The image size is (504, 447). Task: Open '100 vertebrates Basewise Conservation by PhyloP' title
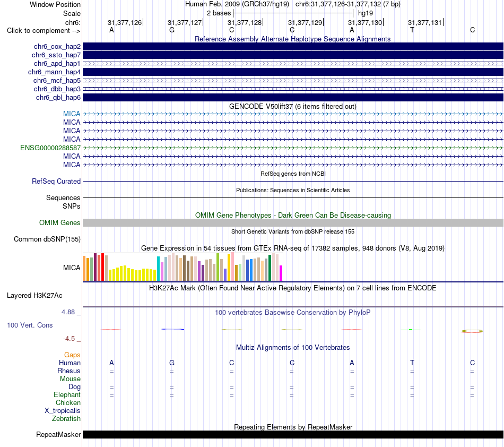(x=293, y=312)
